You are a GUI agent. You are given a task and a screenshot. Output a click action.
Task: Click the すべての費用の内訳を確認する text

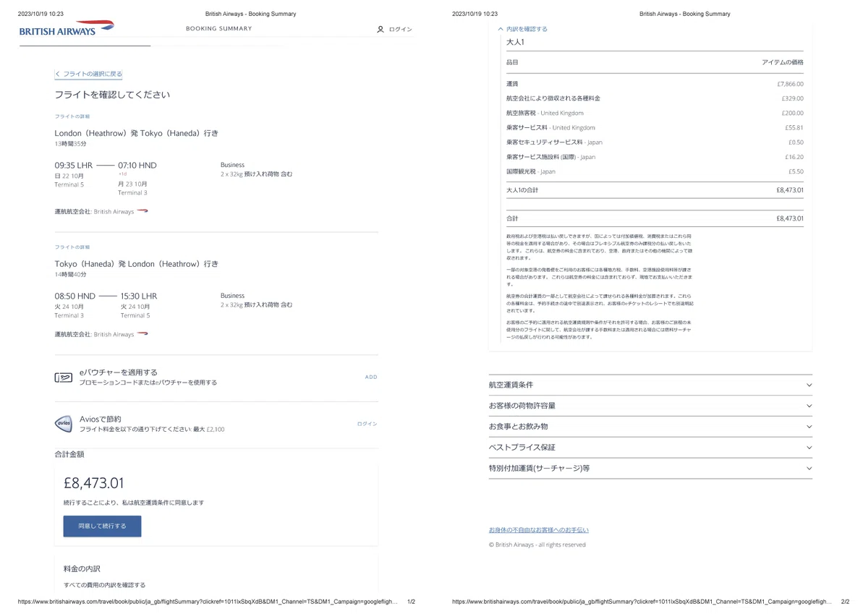point(104,584)
